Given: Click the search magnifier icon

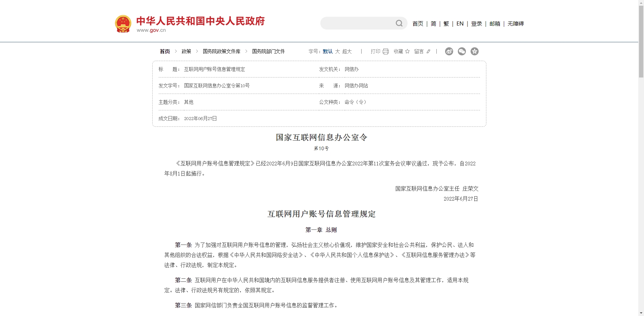Looking at the screenshot, I should [x=399, y=23].
